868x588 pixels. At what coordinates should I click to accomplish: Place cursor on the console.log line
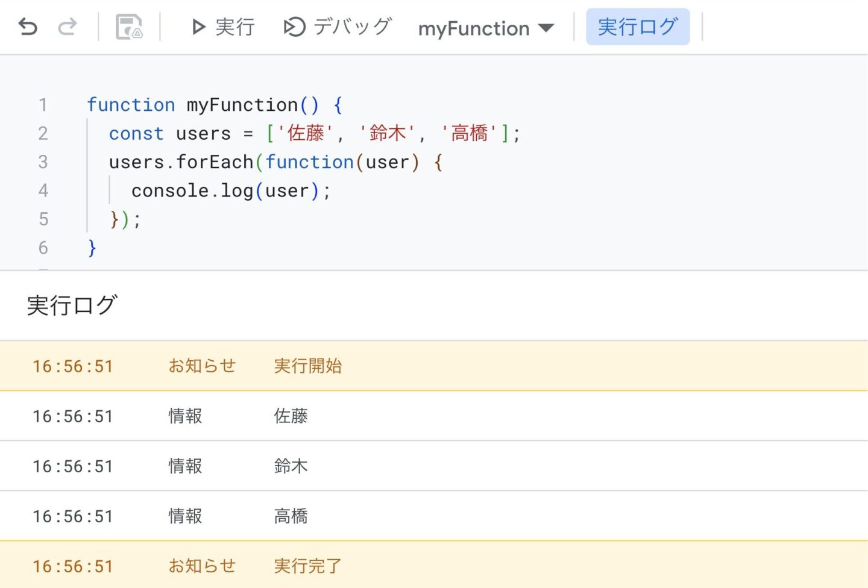[230, 190]
